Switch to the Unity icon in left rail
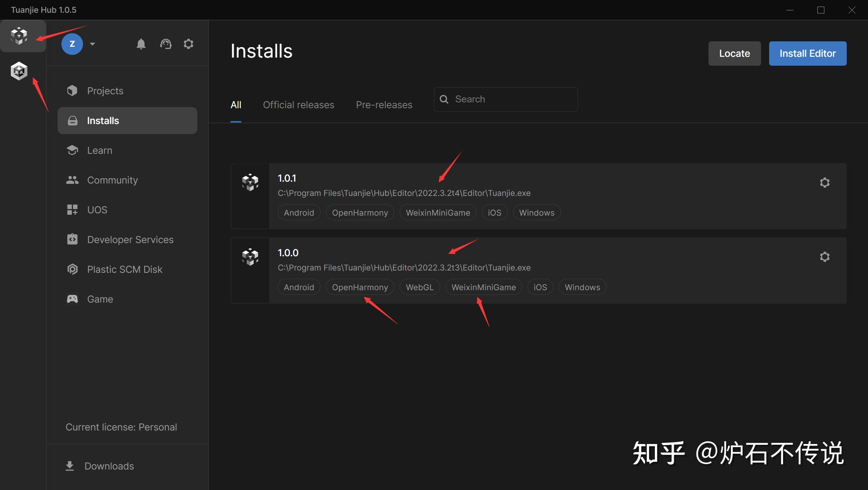 point(19,71)
